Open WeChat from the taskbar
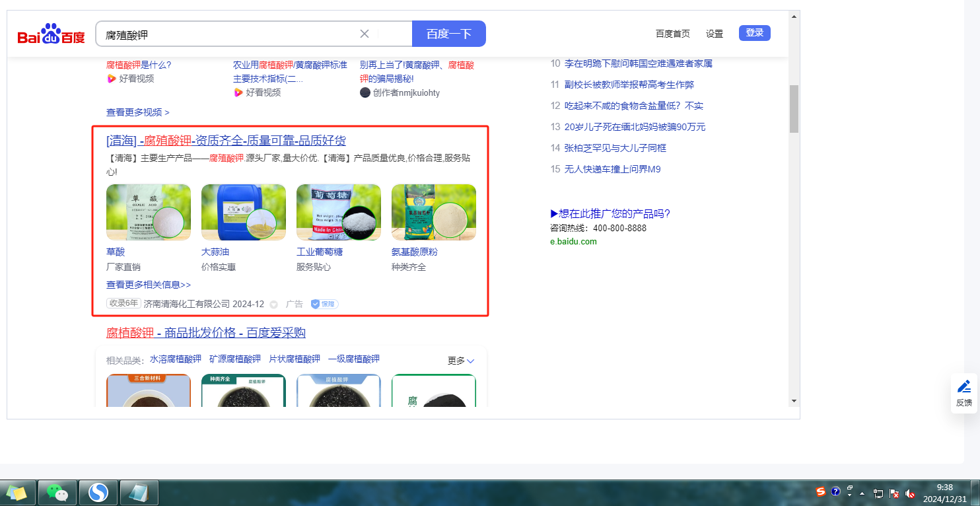The height and width of the screenshot is (506, 980). pos(58,493)
